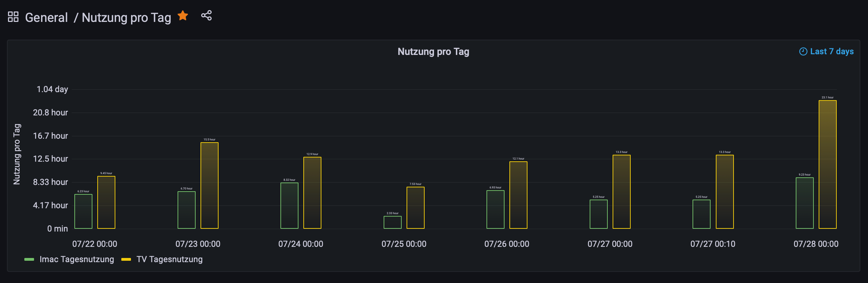Unstar the dashboard with the orange star
Viewport: 868px width, 283px height.
pyautogui.click(x=183, y=16)
